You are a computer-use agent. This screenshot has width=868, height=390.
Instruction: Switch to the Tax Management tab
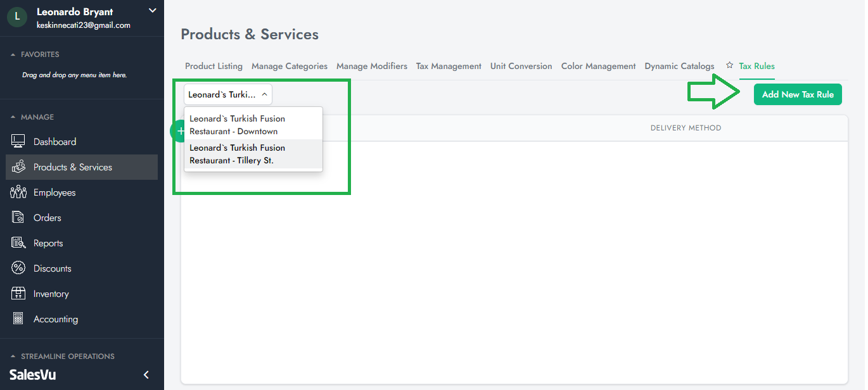click(449, 66)
